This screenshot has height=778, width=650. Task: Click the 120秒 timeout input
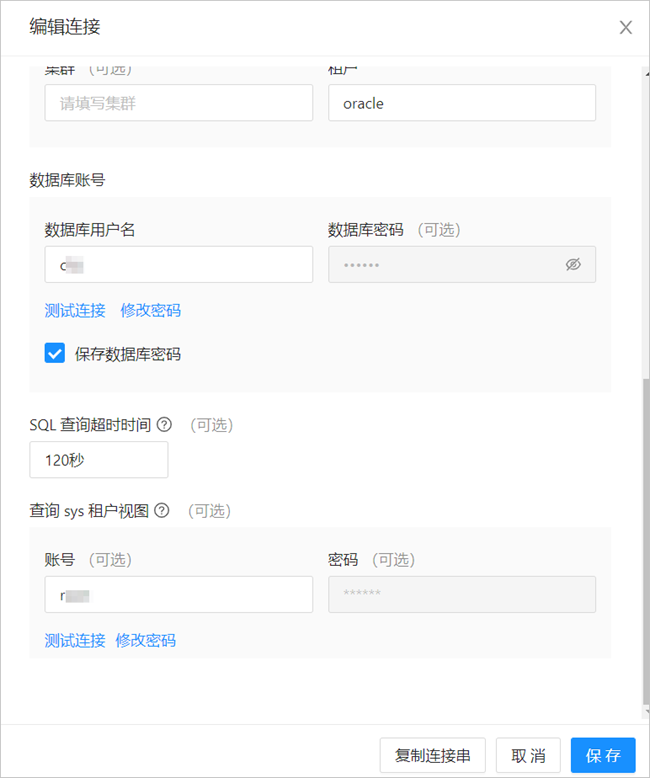click(99, 460)
